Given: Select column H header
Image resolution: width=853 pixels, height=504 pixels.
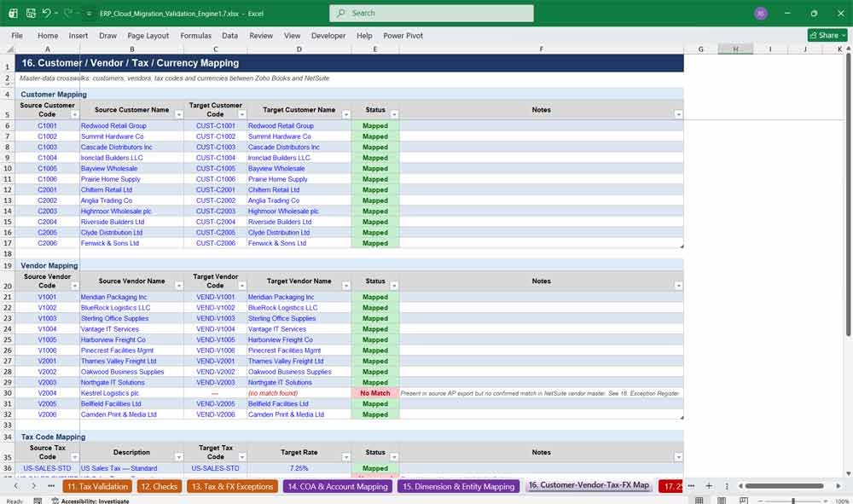Looking at the screenshot, I should 735,49.
